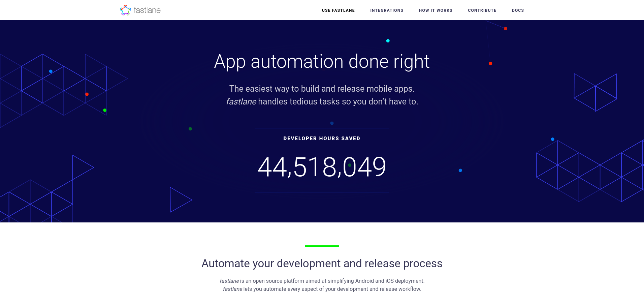Open the Docs link in navigation

(518, 10)
